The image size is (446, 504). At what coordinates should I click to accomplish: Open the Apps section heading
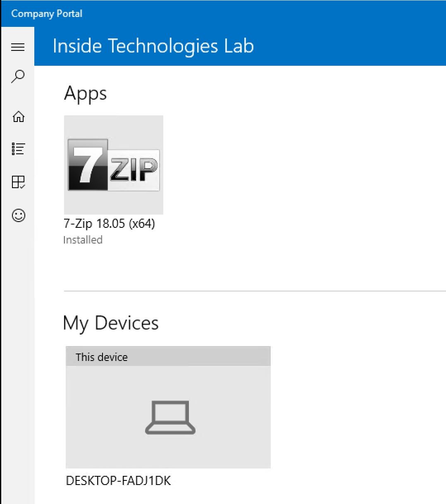pyautogui.click(x=86, y=93)
